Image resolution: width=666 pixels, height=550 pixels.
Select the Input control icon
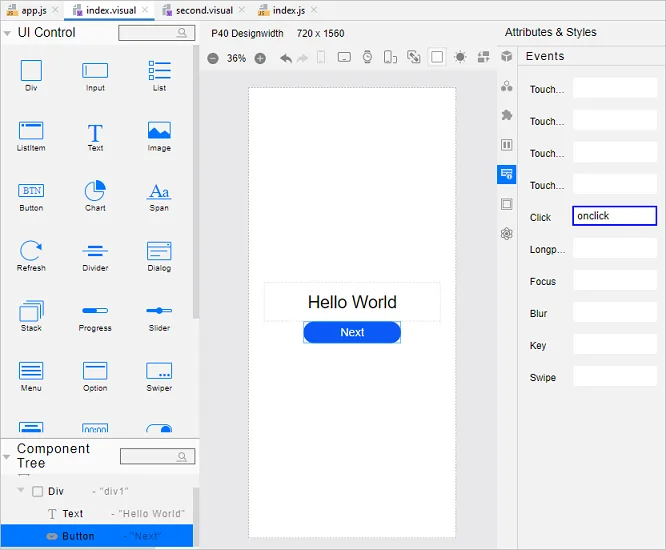[95, 71]
